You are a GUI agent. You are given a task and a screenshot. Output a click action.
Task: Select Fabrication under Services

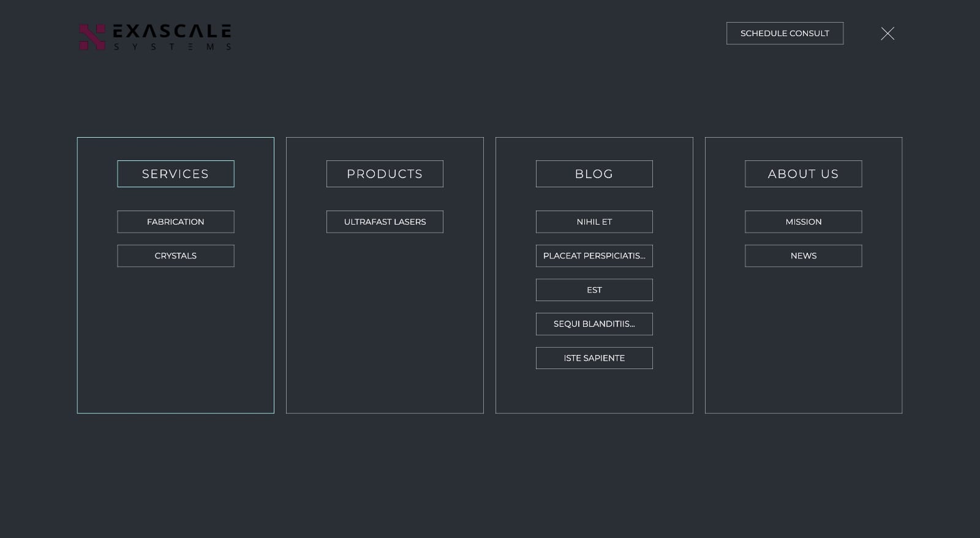pos(176,222)
